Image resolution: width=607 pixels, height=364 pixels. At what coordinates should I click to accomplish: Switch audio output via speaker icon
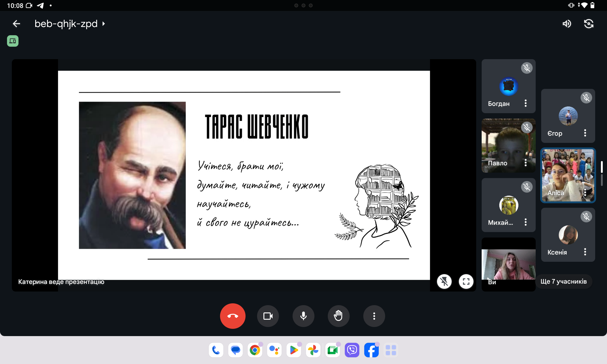pyautogui.click(x=567, y=24)
